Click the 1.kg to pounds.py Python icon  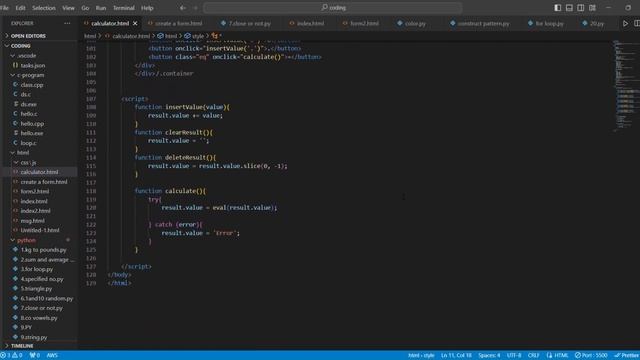coord(15,250)
